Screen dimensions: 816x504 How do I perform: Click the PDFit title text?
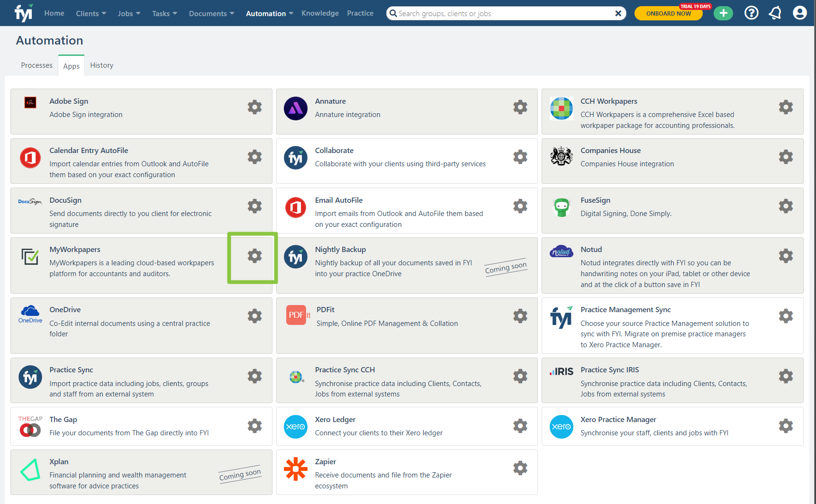pyautogui.click(x=325, y=310)
